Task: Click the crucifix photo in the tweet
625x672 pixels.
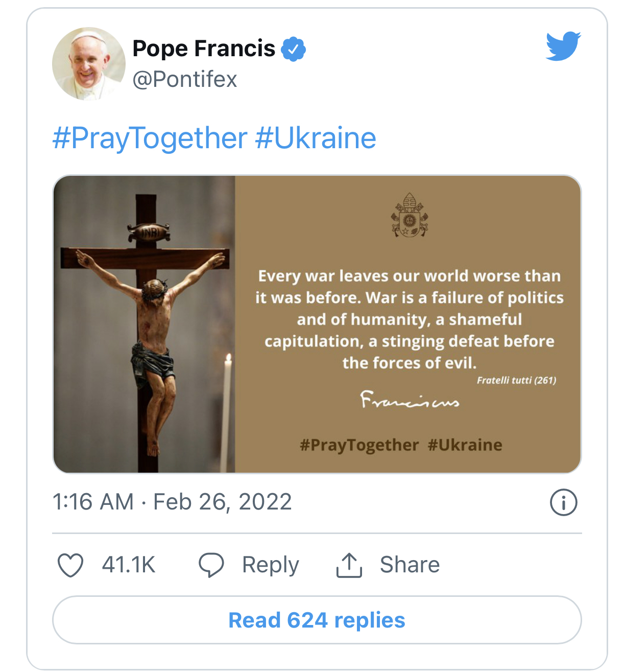Action: click(145, 324)
